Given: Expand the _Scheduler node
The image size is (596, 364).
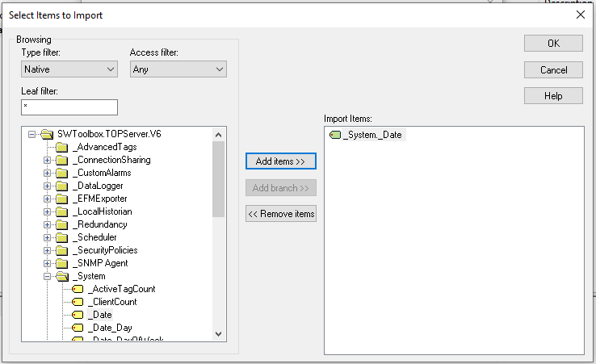Looking at the screenshot, I should (47, 237).
